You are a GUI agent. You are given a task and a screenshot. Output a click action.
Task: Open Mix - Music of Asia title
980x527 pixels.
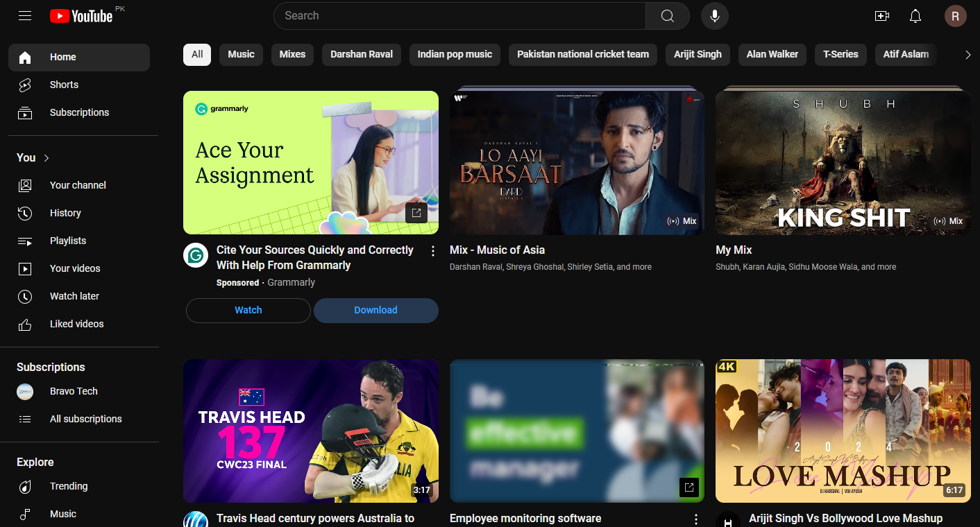tap(497, 250)
